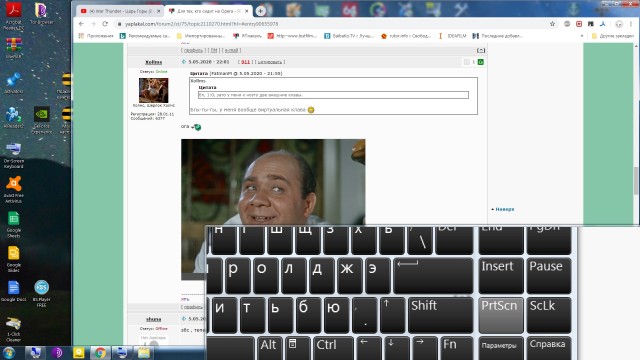
Task: Reload the yaplakal page
Action: click(x=105, y=24)
